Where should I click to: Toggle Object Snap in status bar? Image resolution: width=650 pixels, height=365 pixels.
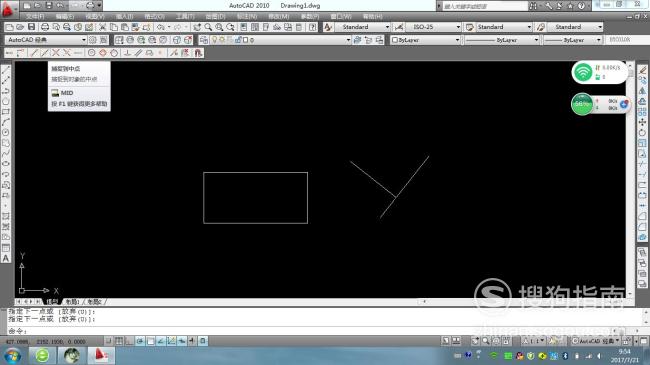point(150,341)
